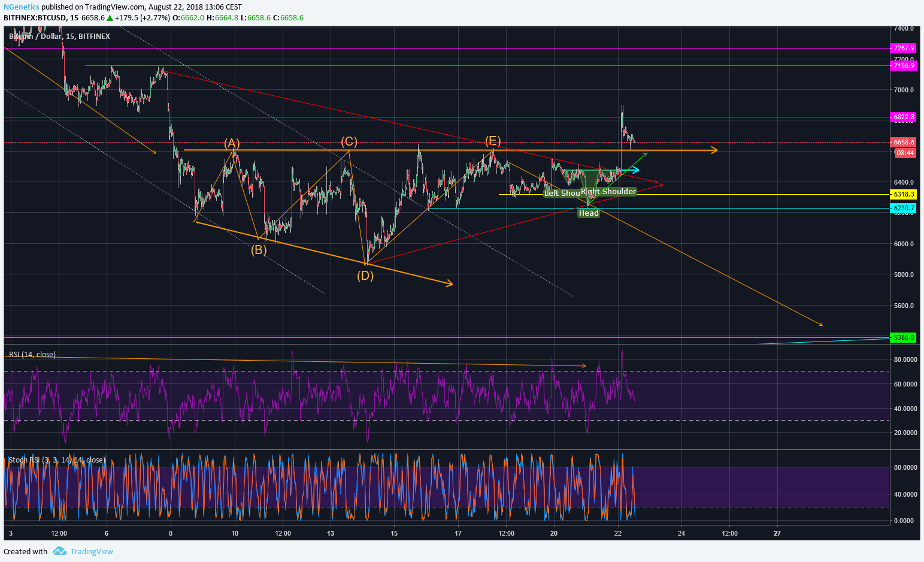This screenshot has width=924, height=562.
Task: Click the 6400.0 price axis tick
Action: coord(904,182)
